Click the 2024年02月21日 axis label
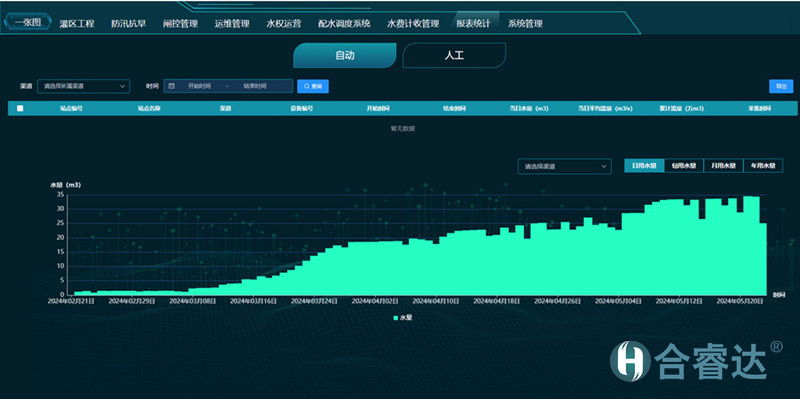The height and width of the screenshot is (399, 800). click(71, 302)
